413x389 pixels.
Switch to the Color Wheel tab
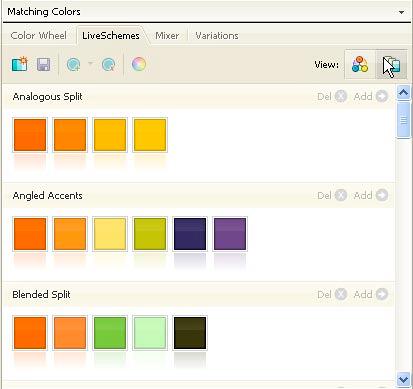(38, 36)
